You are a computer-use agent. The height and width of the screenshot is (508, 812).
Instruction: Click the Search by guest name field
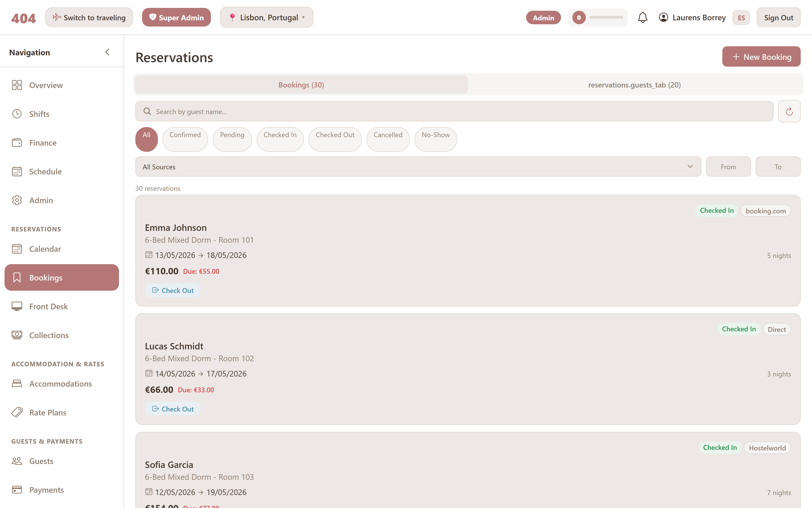point(454,111)
